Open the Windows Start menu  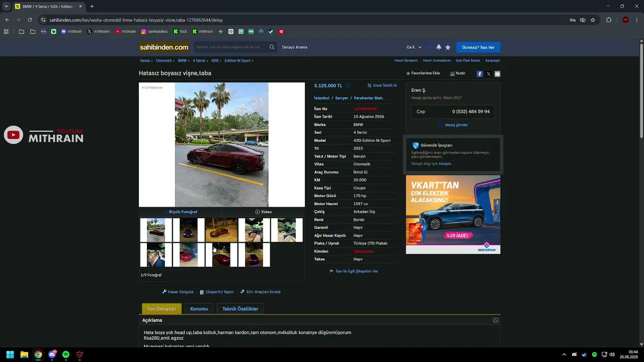10,354
